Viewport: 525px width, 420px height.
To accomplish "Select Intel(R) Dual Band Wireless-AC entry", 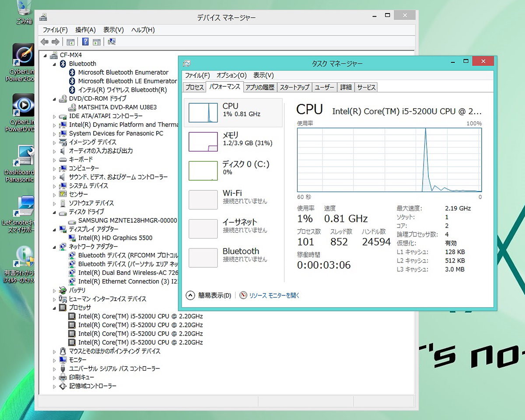I will 128,273.
